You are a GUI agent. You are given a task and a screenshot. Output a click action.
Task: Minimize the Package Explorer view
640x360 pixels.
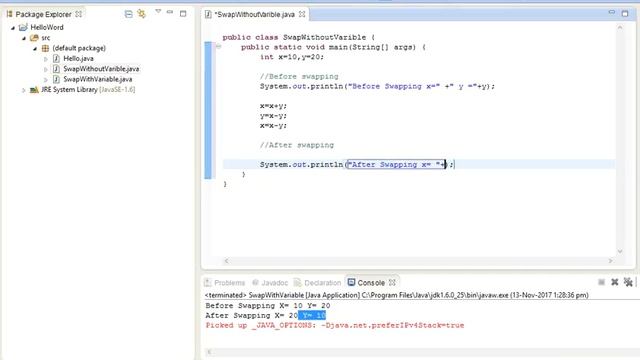(170, 12)
